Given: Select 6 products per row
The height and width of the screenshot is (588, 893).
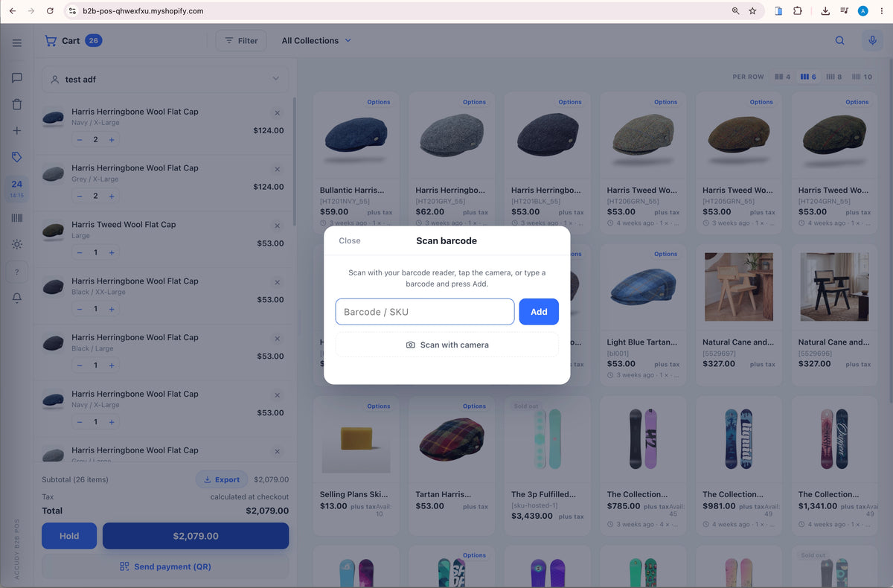Looking at the screenshot, I should click(808, 77).
